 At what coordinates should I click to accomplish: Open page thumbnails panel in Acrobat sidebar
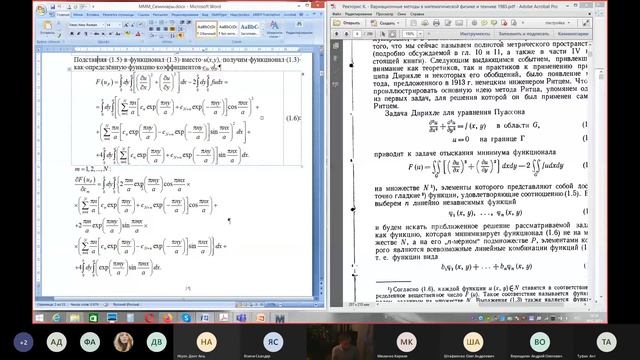click(336, 46)
